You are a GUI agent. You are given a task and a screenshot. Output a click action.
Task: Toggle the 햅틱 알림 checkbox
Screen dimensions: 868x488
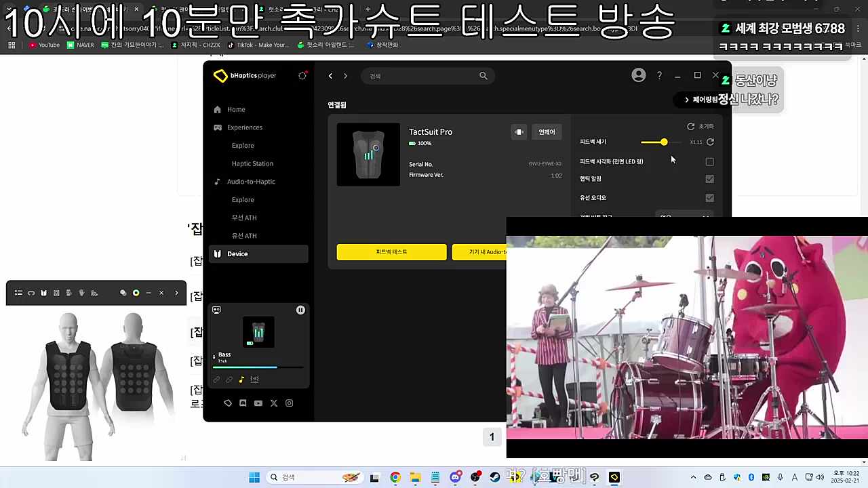[710, 179]
